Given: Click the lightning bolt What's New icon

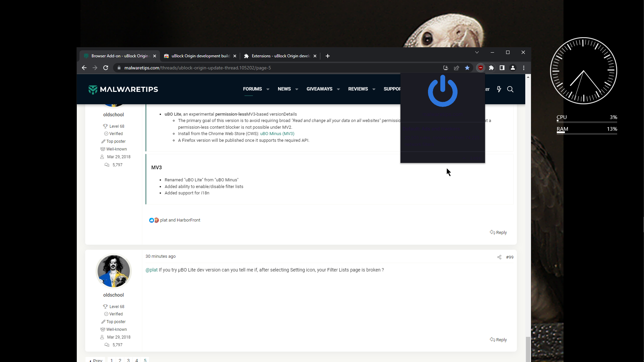Looking at the screenshot, I should (499, 89).
